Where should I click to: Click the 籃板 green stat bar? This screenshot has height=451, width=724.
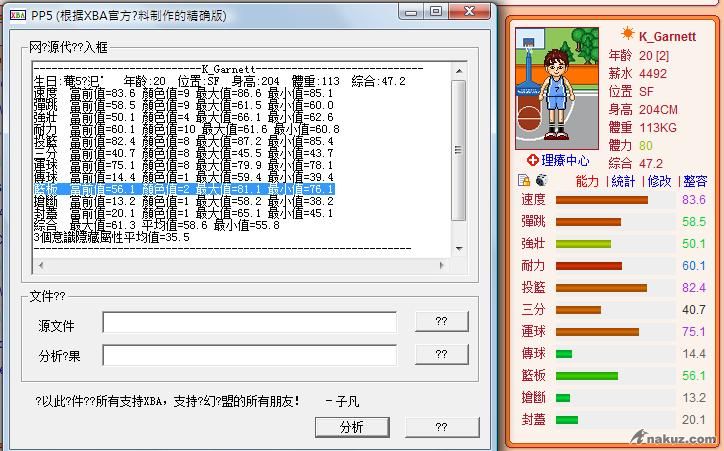click(x=587, y=376)
